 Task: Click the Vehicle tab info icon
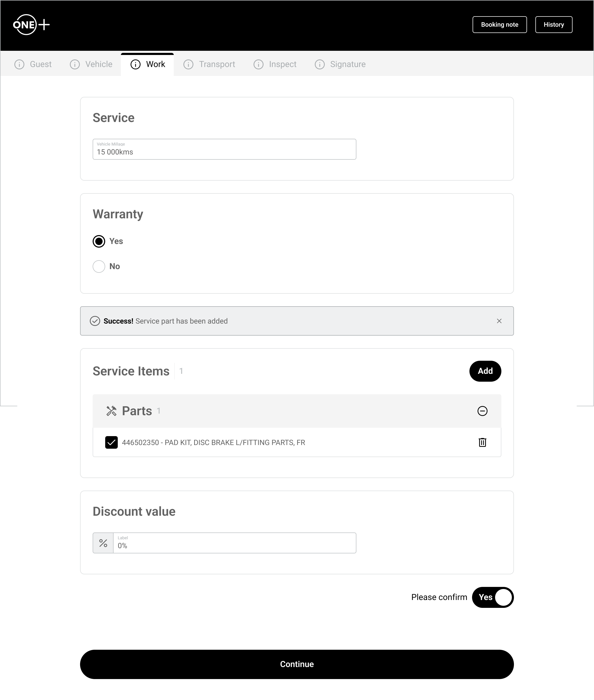pos(75,64)
